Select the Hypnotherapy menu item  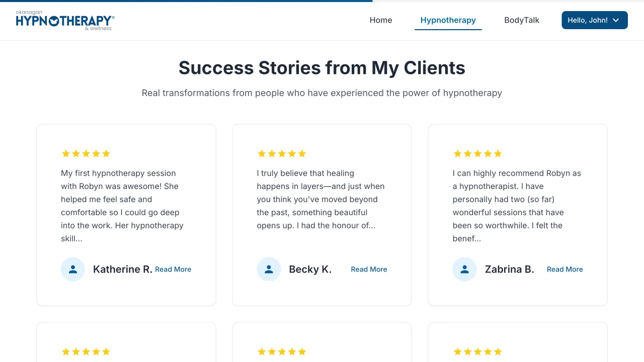point(448,20)
